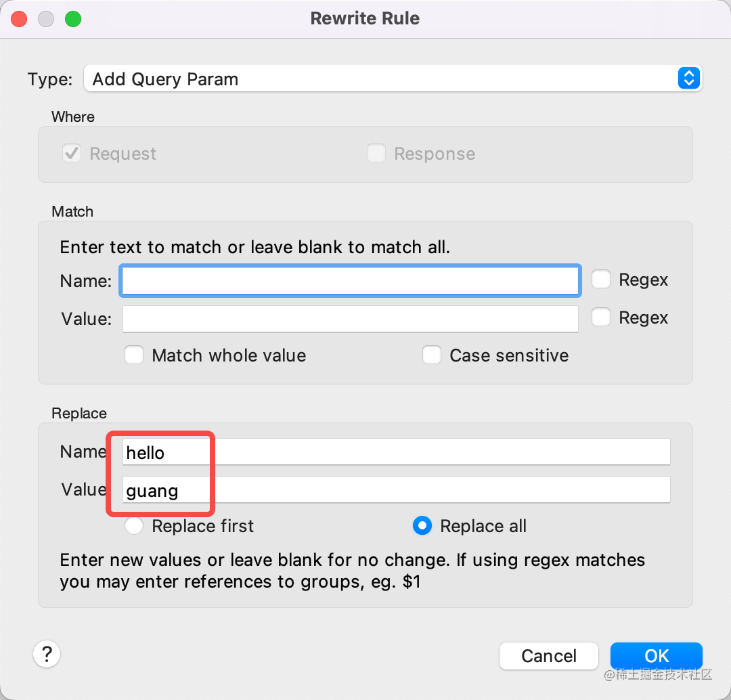The image size is (731, 700).
Task: Toggle the Request checkbox under Where
Action: [72, 154]
